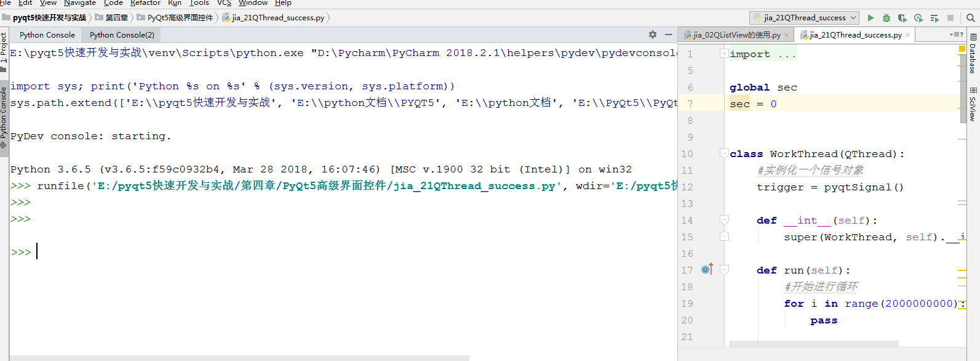Click the folded 'import ...' text
Viewport: 980px width, 361px height.
point(763,54)
